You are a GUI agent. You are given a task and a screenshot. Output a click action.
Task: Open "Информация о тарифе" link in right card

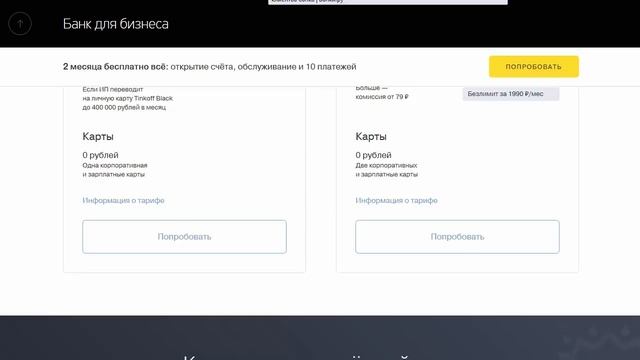point(396,200)
